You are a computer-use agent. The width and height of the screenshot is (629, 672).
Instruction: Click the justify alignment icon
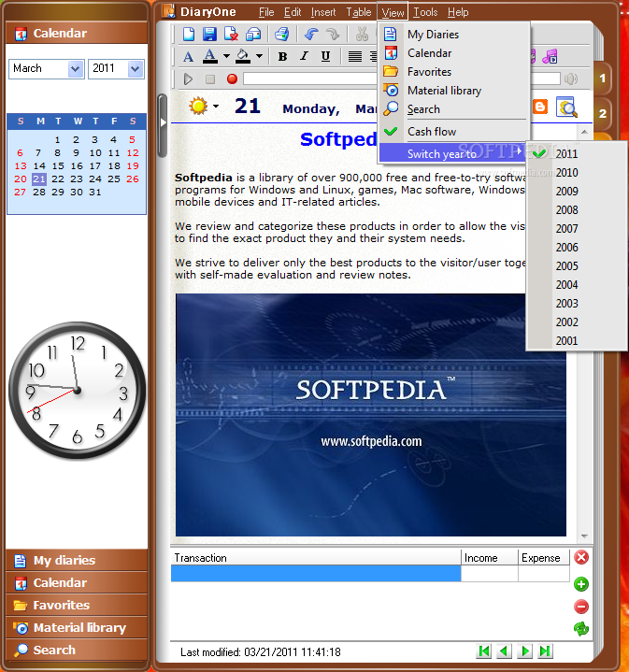point(355,57)
